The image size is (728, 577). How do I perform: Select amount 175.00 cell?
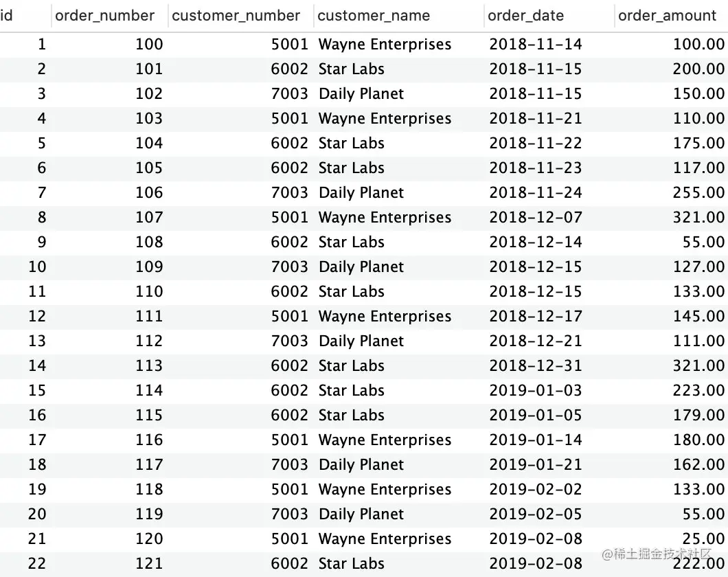[x=698, y=143]
